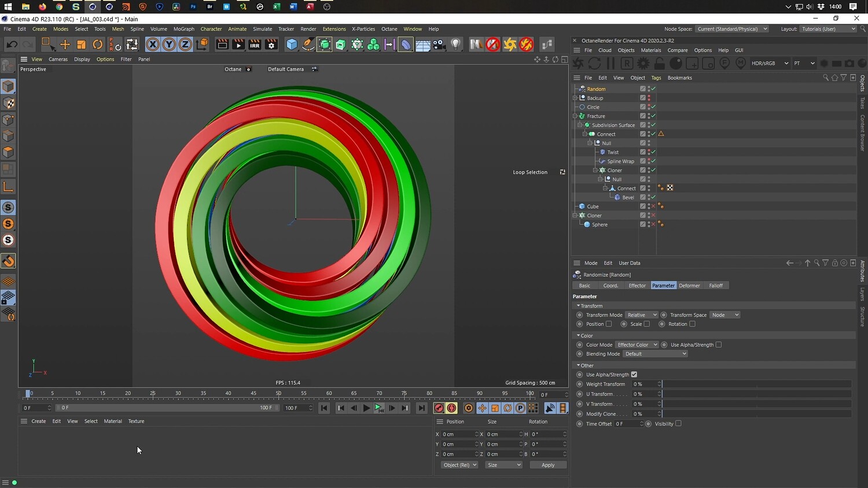Image resolution: width=868 pixels, height=488 pixels.
Task: Click the Apply button in coordinates panel
Action: tap(548, 465)
